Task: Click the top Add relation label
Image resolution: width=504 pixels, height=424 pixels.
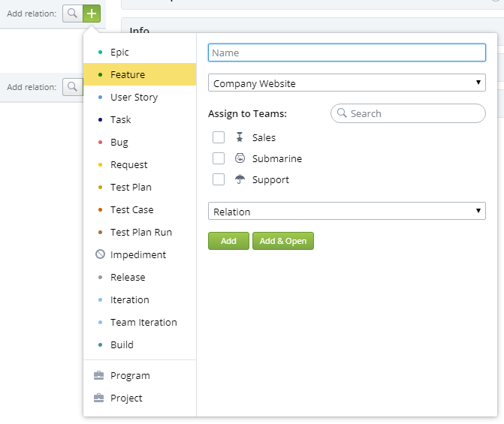Action: point(32,14)
